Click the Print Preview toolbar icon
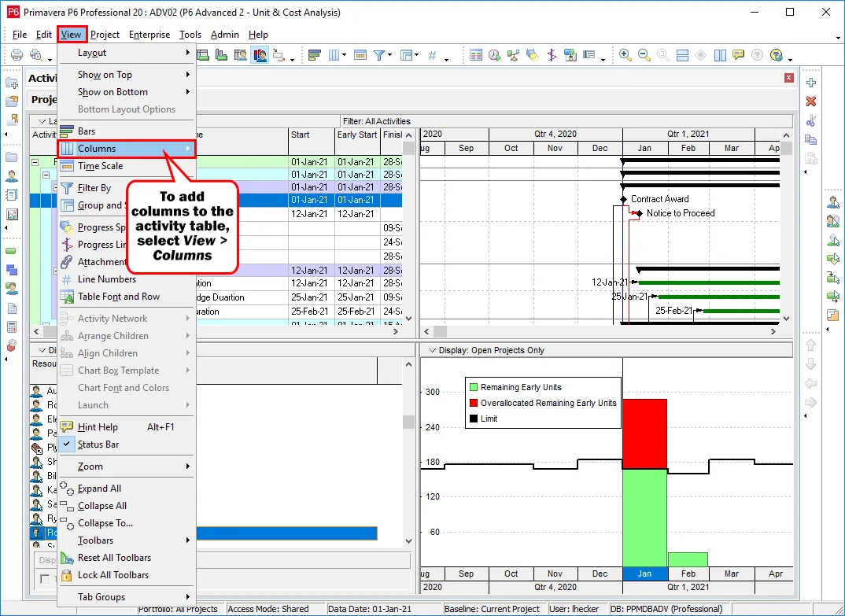Image resolution: width=845 pixels, height=616 pixels. [x=36, y=55]
